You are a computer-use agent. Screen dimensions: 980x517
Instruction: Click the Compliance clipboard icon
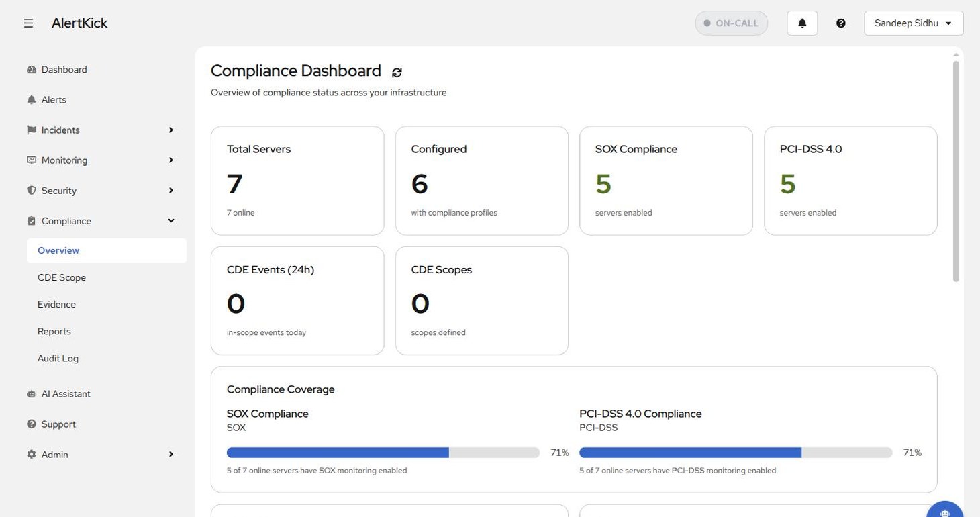coord(32,221)
